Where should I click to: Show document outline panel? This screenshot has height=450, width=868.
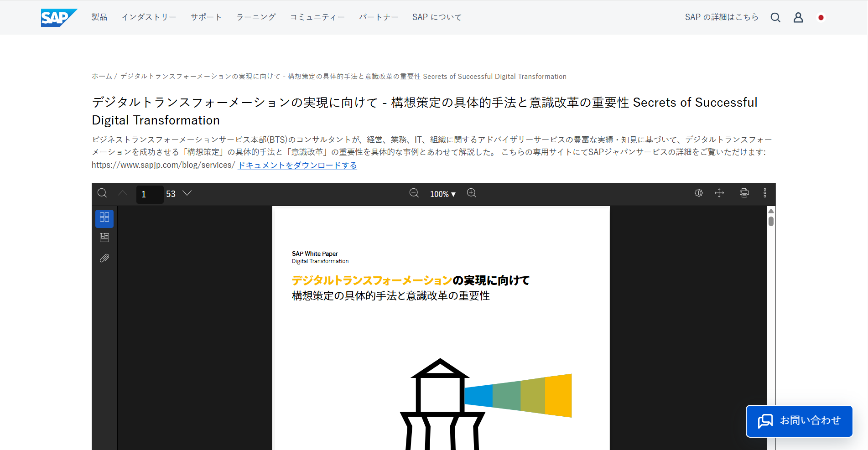[x=104, y=238]
